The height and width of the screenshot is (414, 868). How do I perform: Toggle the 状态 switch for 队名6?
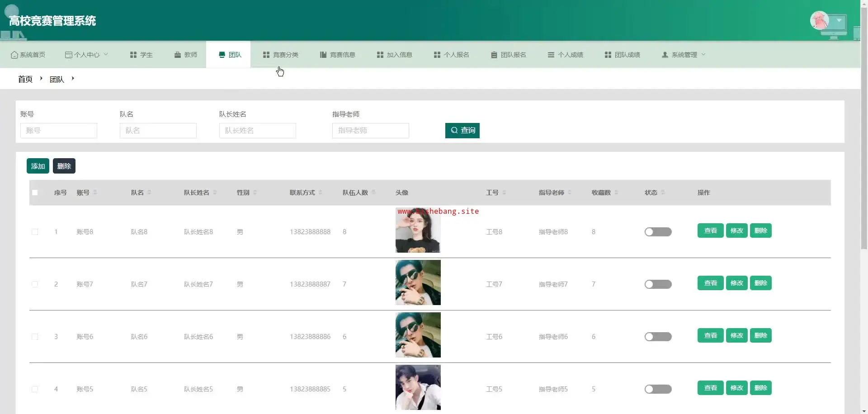click(658, 337)
